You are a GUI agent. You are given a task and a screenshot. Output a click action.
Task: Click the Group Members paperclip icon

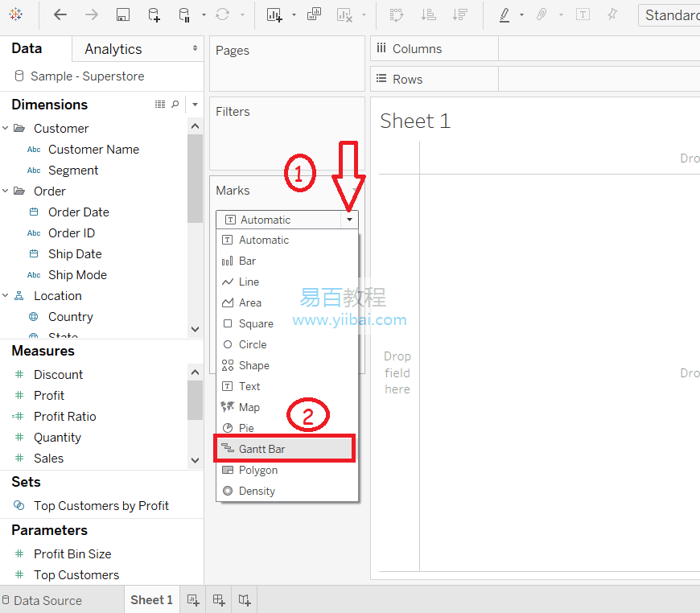click(x=541, y=14)
